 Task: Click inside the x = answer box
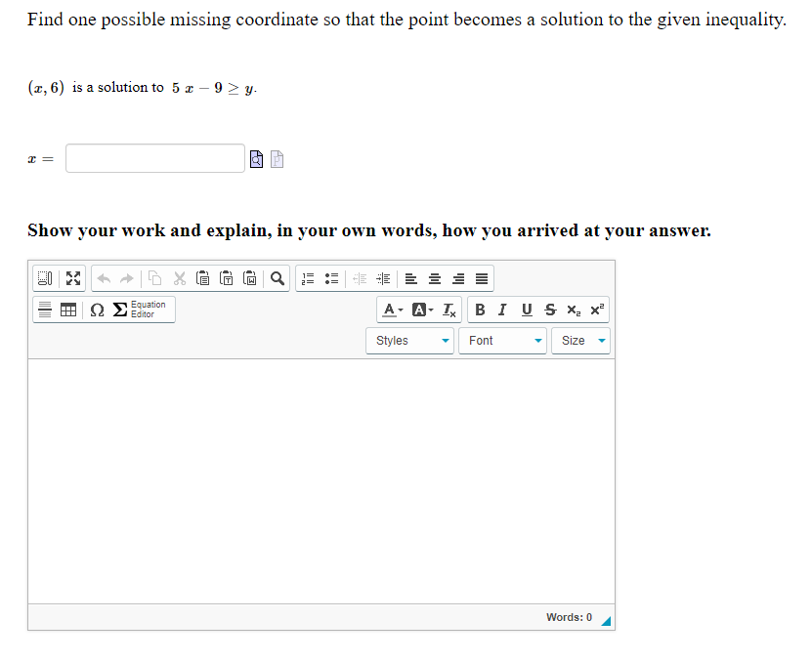(154, 157)
